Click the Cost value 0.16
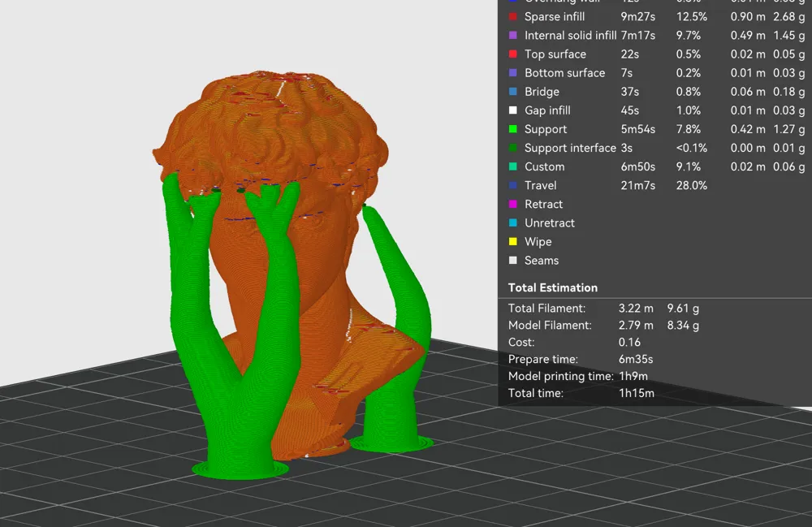Viewport: 812px width, 527px height. (629, 342)
